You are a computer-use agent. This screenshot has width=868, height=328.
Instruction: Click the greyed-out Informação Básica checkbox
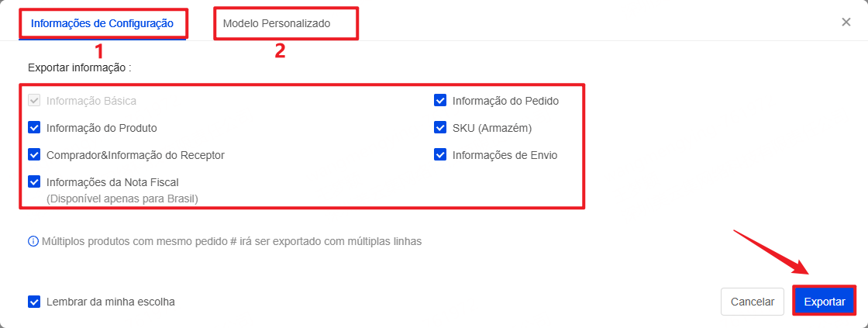pyautogui.click(x=34, y=101)
